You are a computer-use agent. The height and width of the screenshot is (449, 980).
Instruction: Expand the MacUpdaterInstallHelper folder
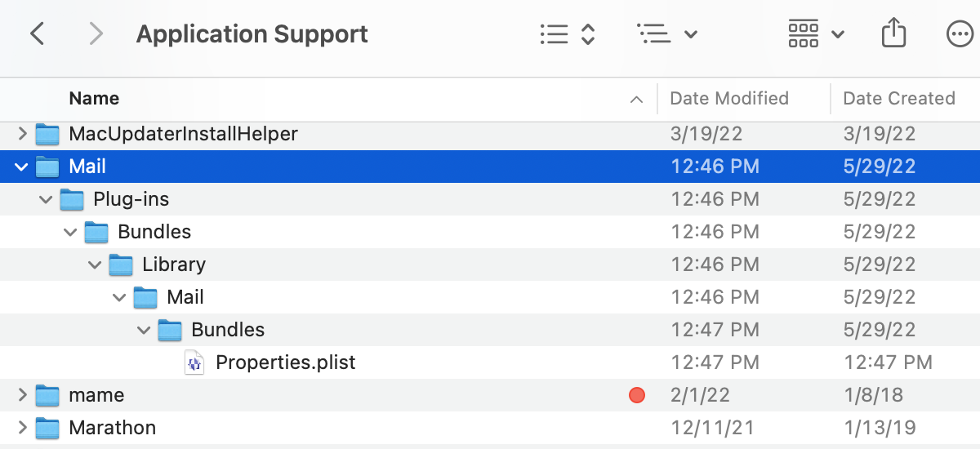tap(21, 134)
